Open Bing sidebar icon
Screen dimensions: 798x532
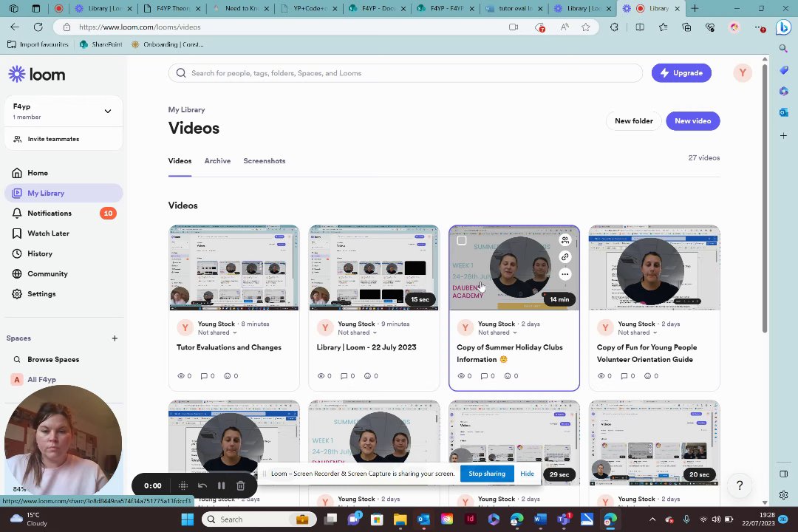click(782, 27)
